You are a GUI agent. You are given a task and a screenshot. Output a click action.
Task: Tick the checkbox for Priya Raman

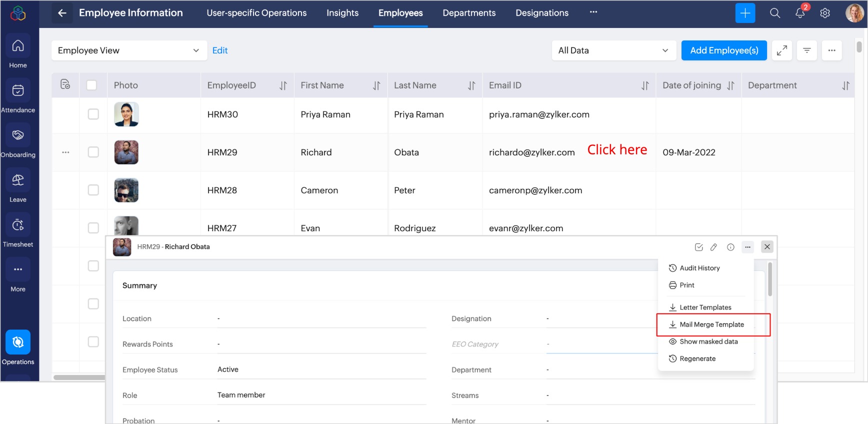(93, 114)
